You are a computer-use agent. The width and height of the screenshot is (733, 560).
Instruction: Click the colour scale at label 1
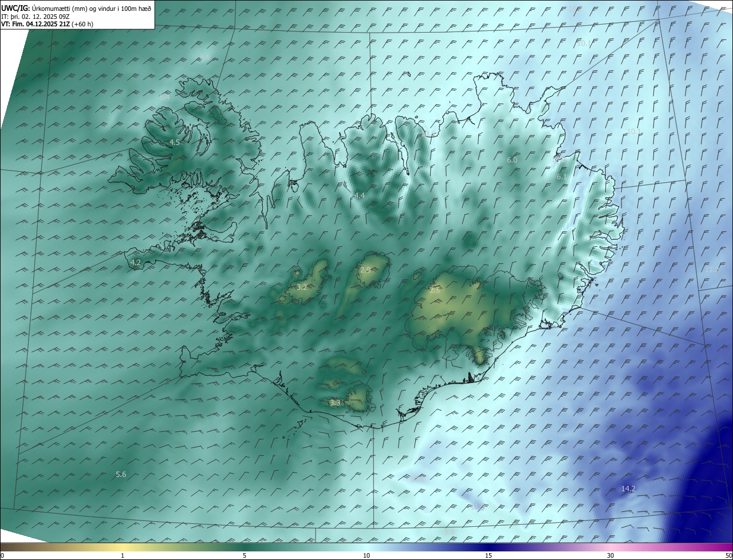pyautogui.click(x=123, y=555)
